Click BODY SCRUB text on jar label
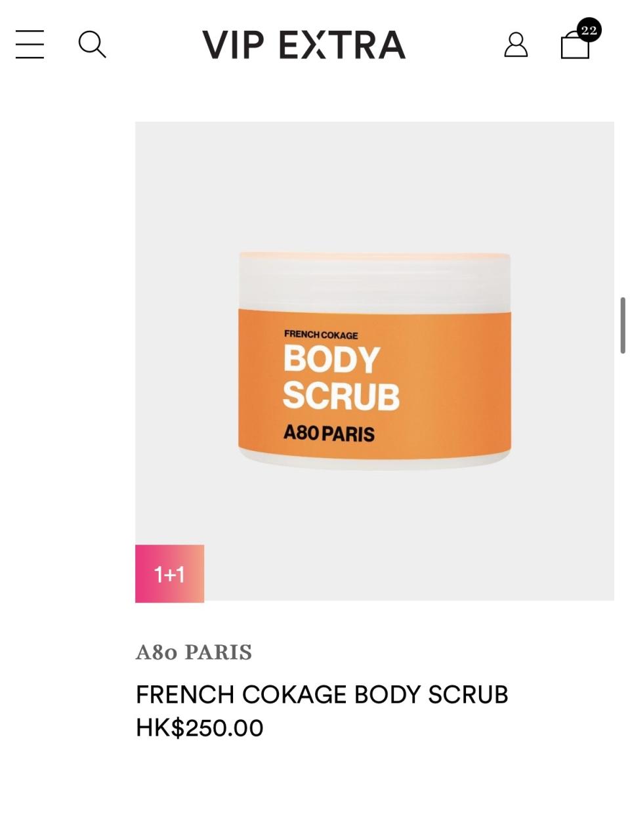Image resolution: width=630 pixels, height=840 pixels. tap(341, 378)
